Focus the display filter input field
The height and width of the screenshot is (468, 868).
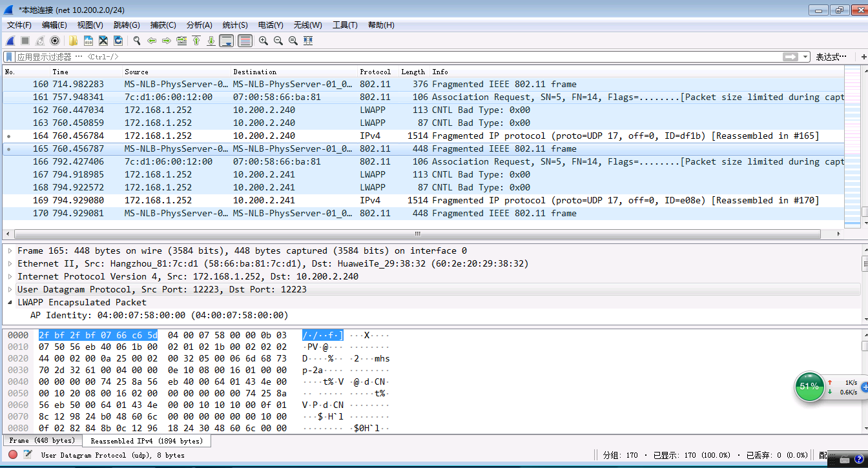click(x=397, y=57)
